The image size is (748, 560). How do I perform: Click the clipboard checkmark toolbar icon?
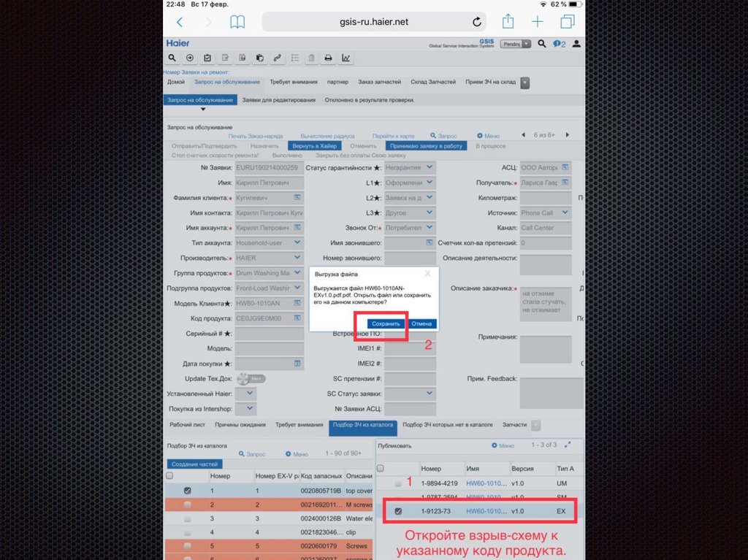point(207,58)
